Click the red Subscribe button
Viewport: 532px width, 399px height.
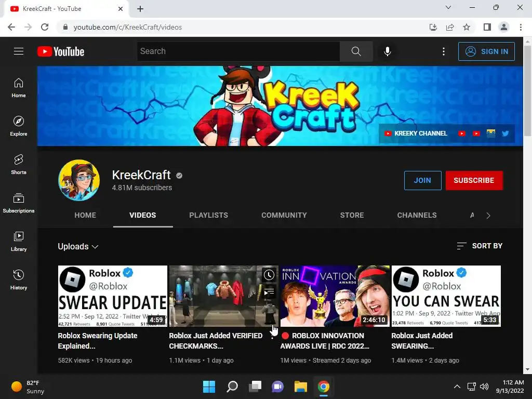[x=474, y=180]
